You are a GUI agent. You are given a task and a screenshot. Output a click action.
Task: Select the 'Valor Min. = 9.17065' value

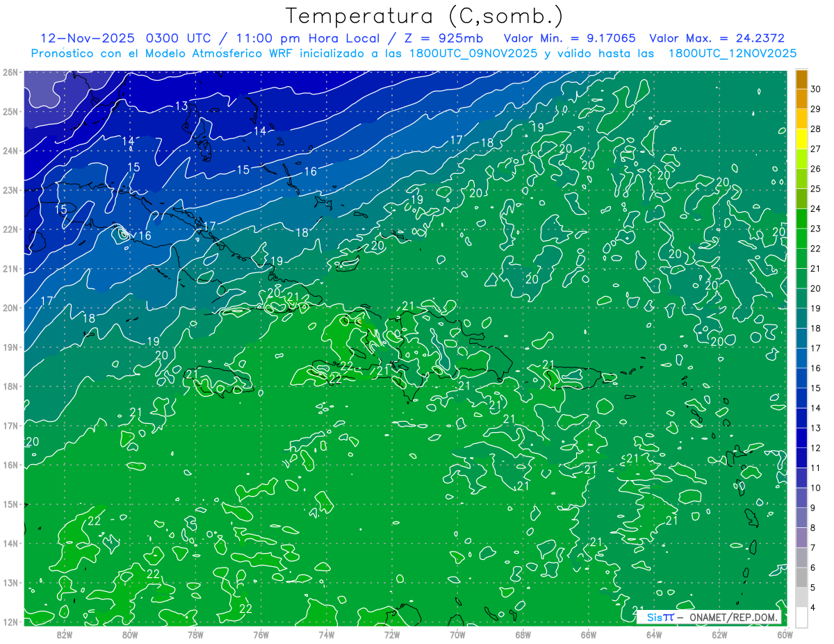click(569, 38)
